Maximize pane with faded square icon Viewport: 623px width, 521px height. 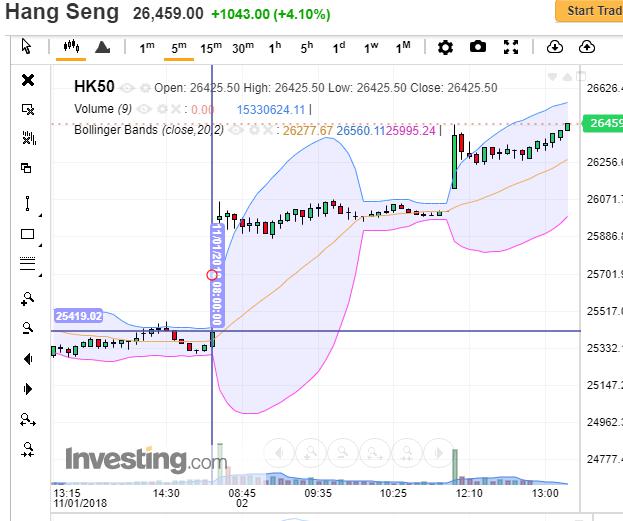pyautogui.click(x=581, y=76)
